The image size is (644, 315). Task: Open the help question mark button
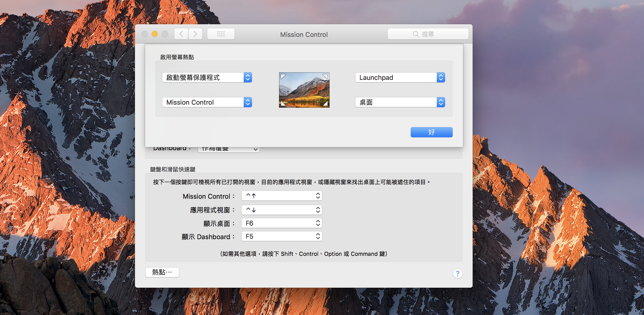pos(457,273)
